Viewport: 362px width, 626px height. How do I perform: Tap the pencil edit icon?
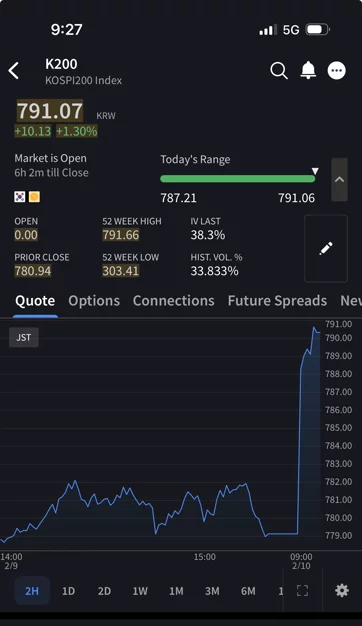click(x=326, y=248)
